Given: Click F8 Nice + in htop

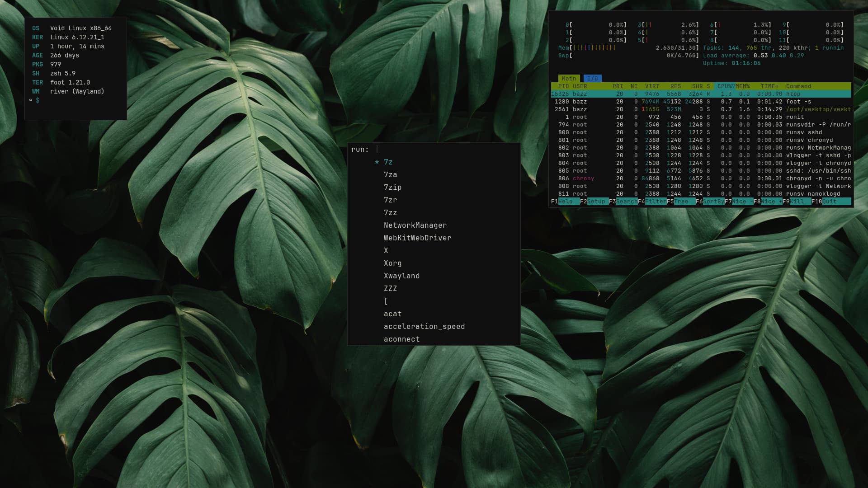Looking at the screenshot, I should click(x=768, y=202).
